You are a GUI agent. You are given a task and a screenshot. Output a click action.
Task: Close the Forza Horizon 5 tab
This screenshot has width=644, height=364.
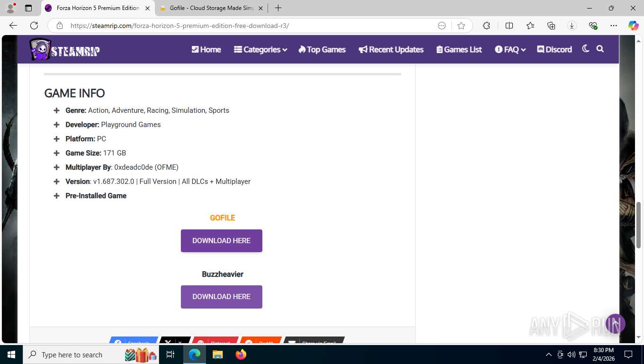point(147,8)
